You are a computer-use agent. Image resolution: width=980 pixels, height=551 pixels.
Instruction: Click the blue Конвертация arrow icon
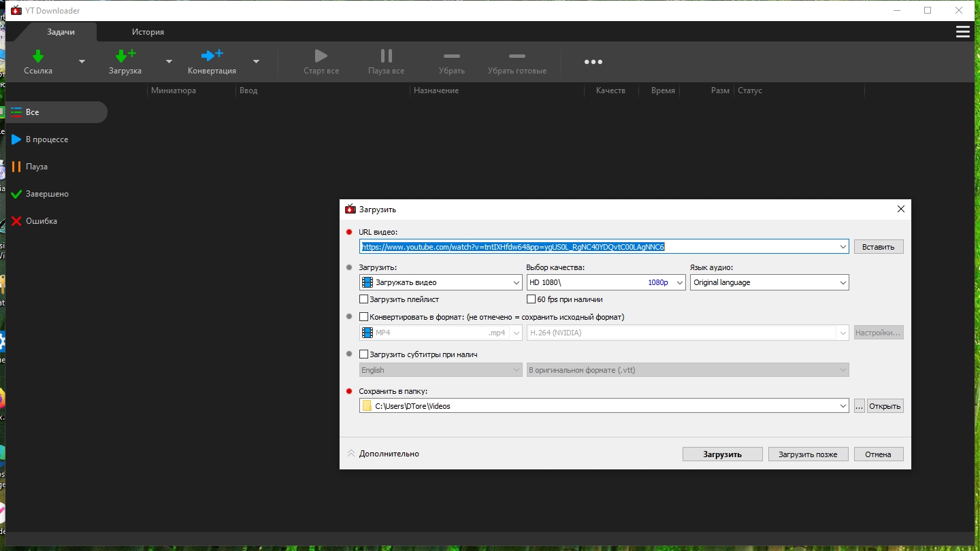coord(212,55)
